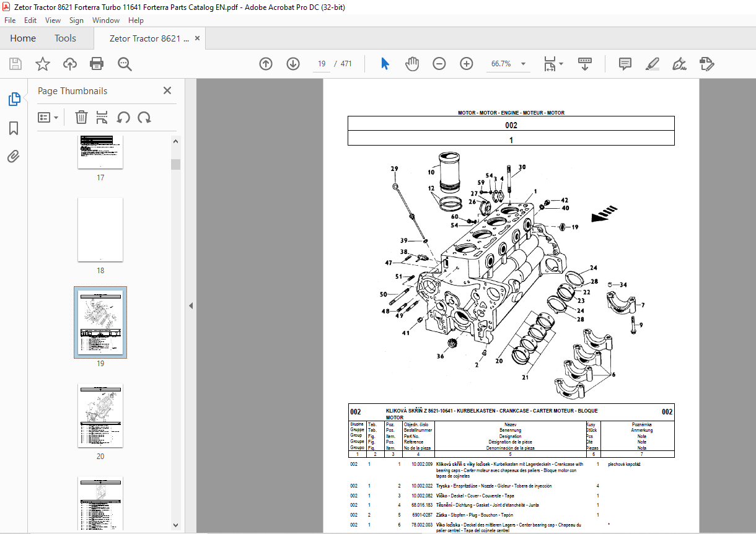Click part number 78.002.003

[x=422, y=525]
